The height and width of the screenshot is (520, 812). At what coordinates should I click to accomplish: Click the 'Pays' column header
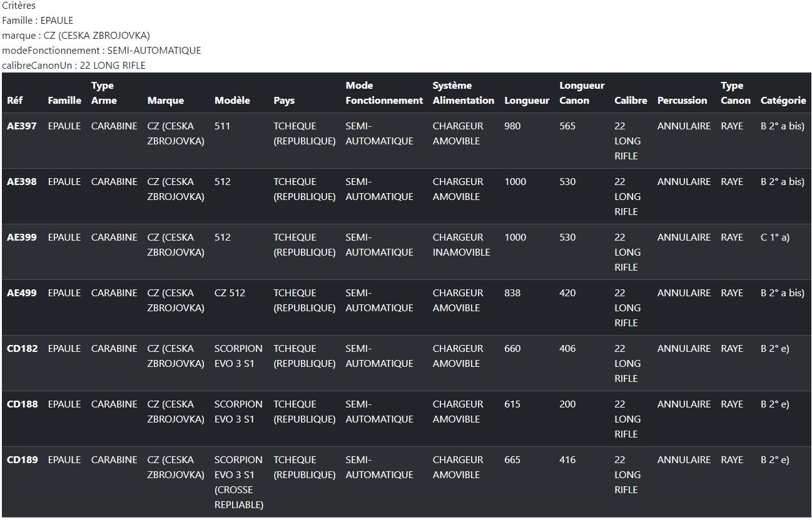point(284,100)
